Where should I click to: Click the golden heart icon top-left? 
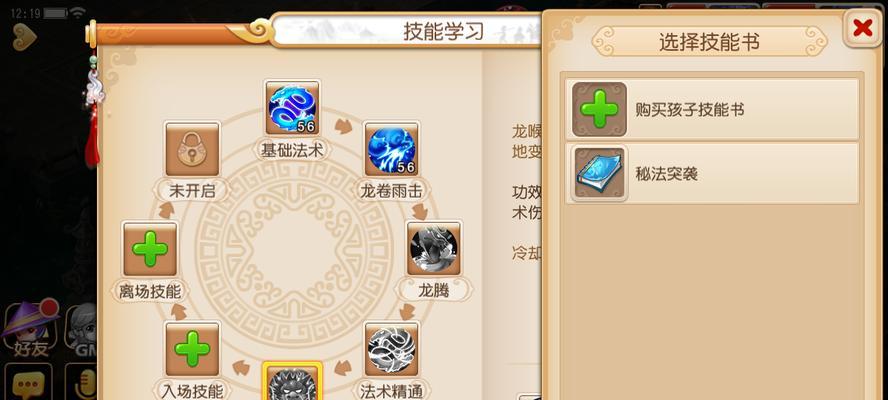click(24, 37)
